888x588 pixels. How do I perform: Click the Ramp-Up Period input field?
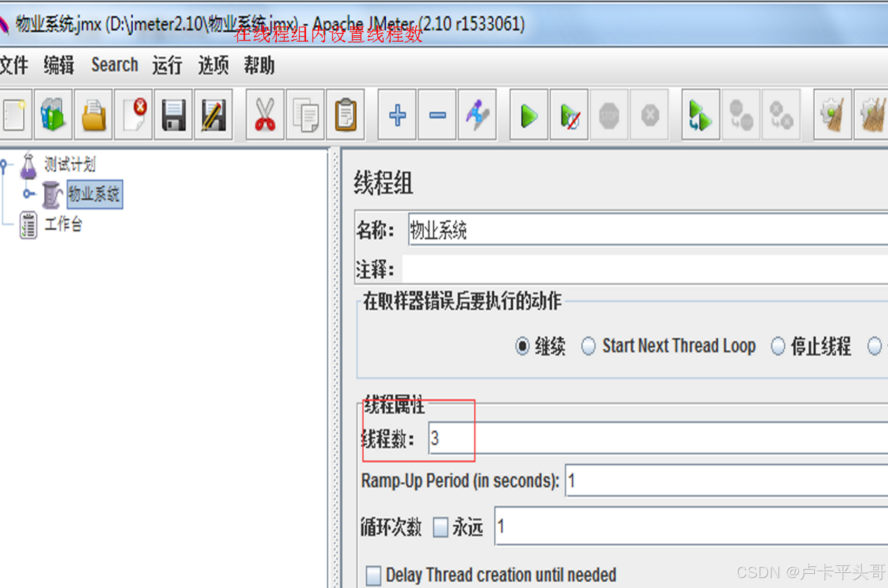[x=727, y=481]
